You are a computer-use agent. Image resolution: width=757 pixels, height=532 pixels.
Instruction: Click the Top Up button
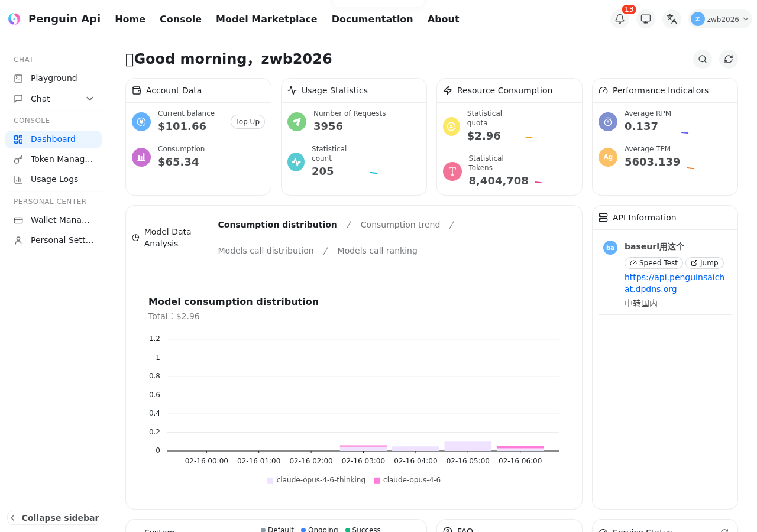point(247,122)
